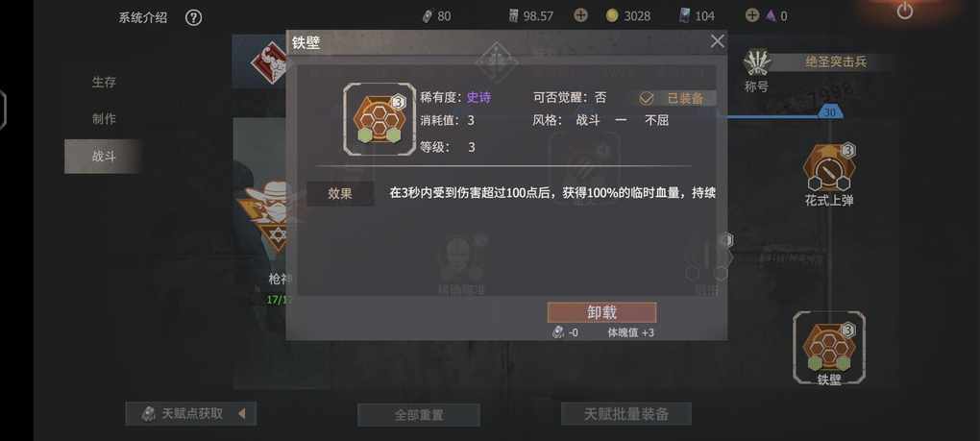Image resolution: width=980 pixels, height=441 pixels.
Task: Tap the title badge icon above 称号
Action: click(x=757, y=62)
